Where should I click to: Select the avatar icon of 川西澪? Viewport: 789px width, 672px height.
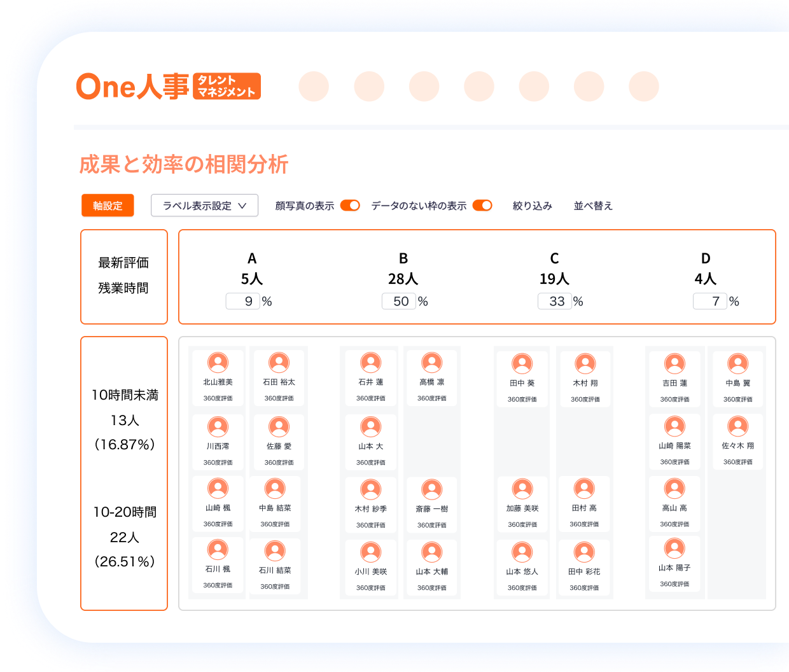218,427
